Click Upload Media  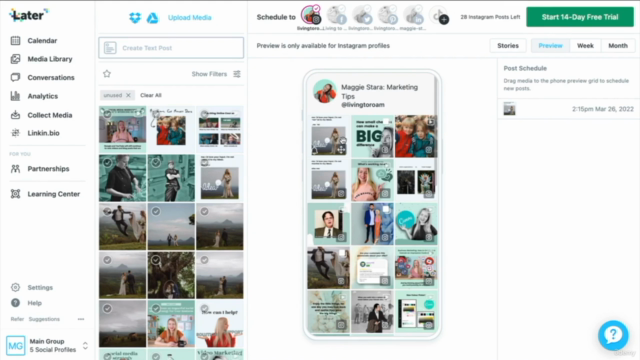[189, 18]
